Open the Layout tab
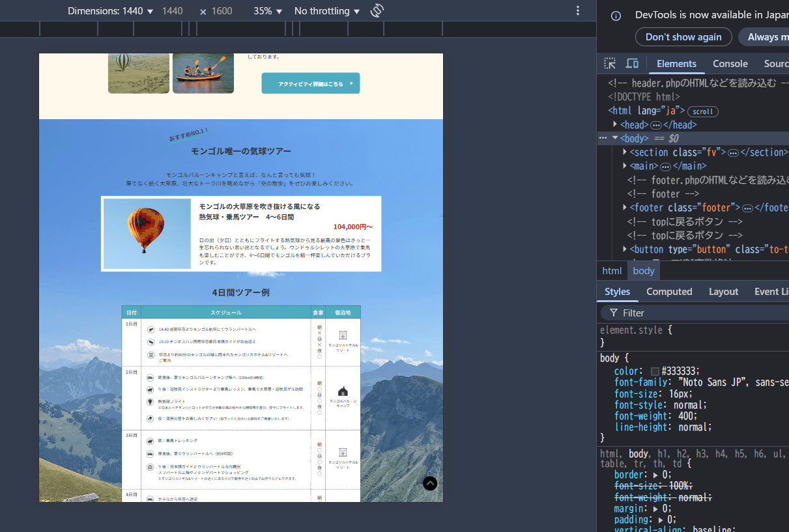This screenshot has width=789, height=532. (x=723, y=292)
